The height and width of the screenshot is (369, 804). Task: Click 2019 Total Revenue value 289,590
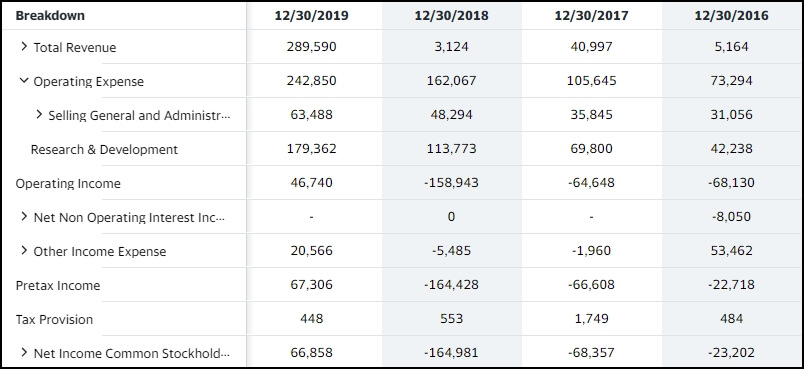point(311,47)
